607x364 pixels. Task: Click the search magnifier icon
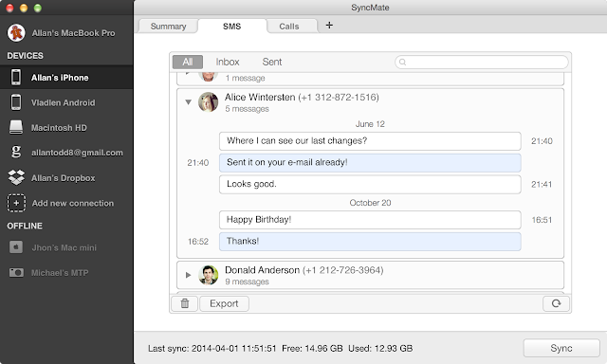pos(402,62)
